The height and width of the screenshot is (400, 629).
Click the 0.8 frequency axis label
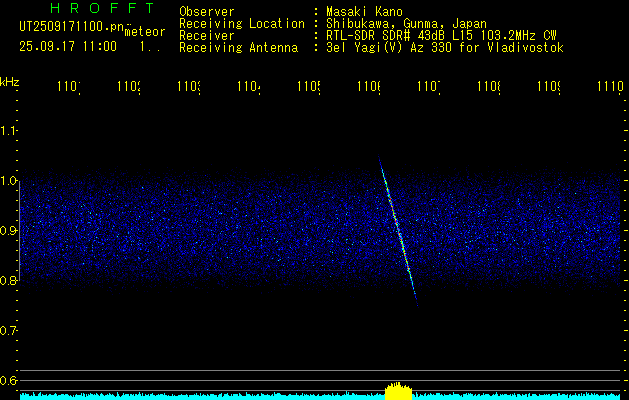click(x=9, y=281)
